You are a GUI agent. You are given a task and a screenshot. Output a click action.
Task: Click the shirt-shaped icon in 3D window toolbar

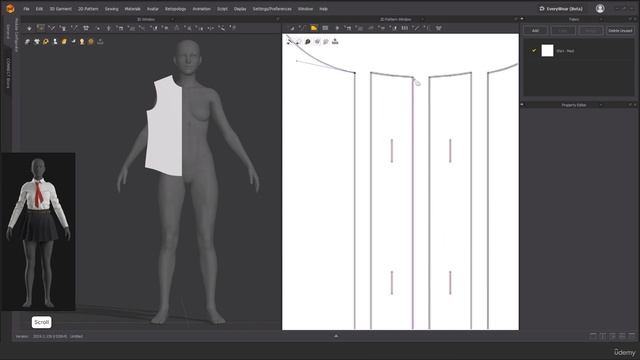[x=86, y=28]
